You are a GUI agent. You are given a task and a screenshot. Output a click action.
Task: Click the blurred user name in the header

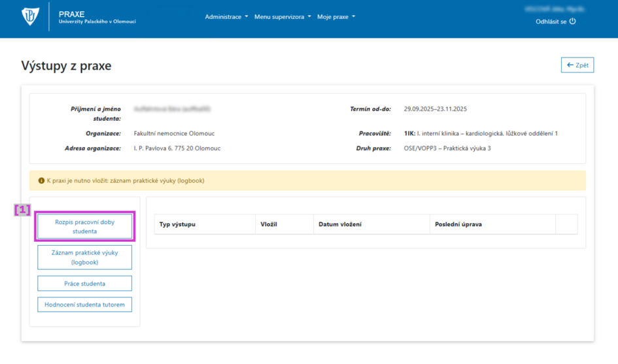click(x=555, y=9)
